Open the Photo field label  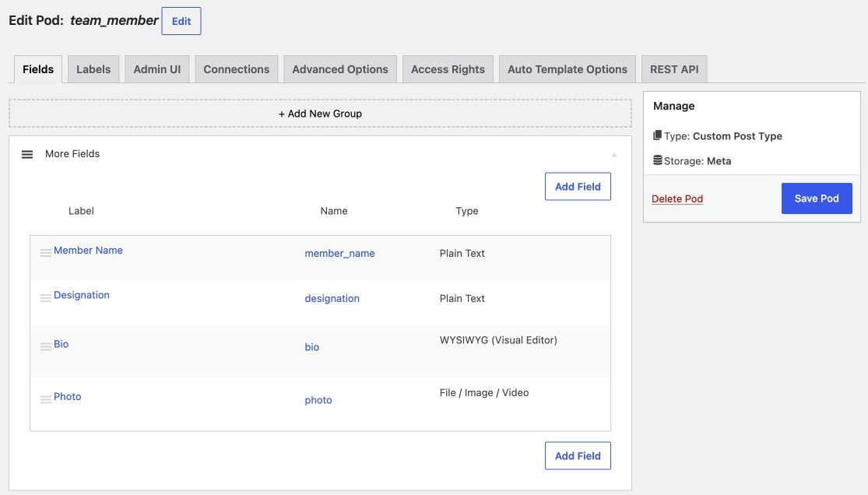point(68,396)
